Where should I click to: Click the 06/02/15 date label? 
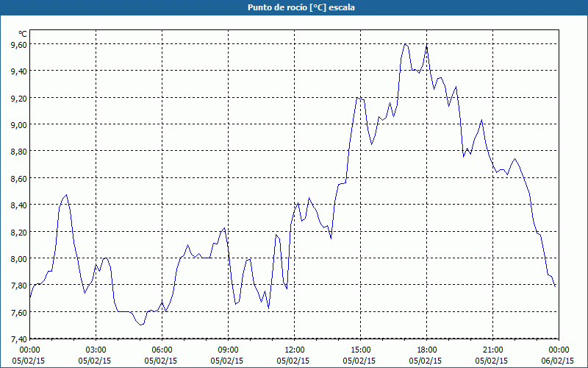tap(558, 361)
